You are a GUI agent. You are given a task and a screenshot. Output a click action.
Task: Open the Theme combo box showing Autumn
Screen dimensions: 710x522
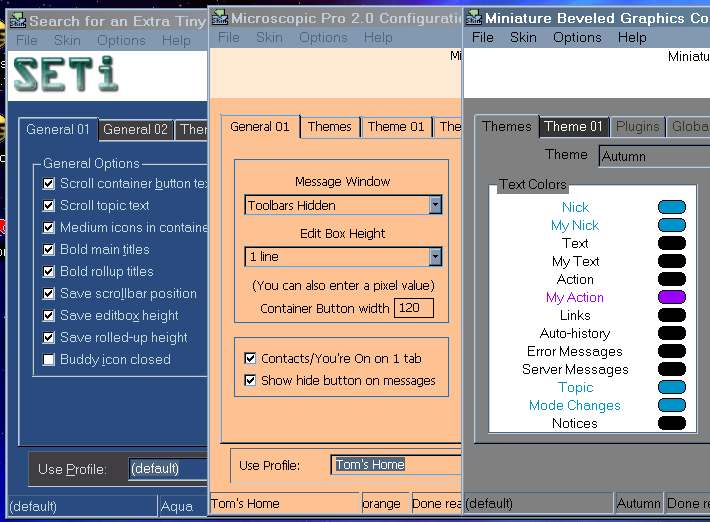pyautogui.click(x=654, y=156)
